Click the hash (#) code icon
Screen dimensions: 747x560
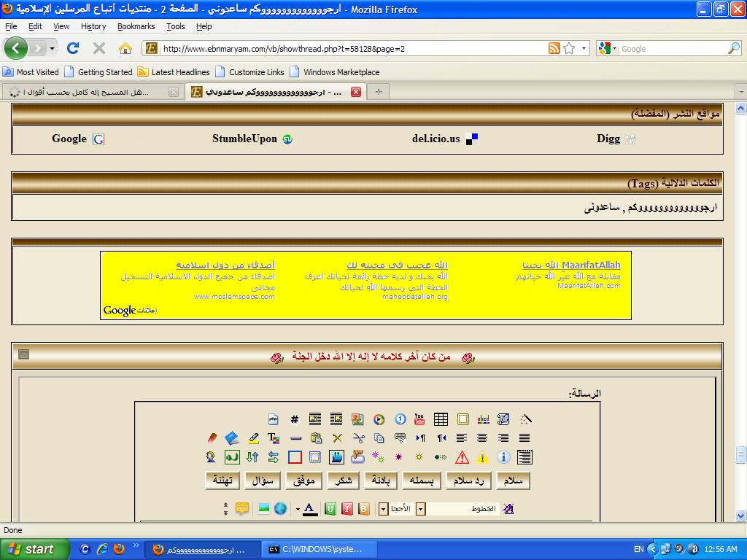tap(295, 419)
